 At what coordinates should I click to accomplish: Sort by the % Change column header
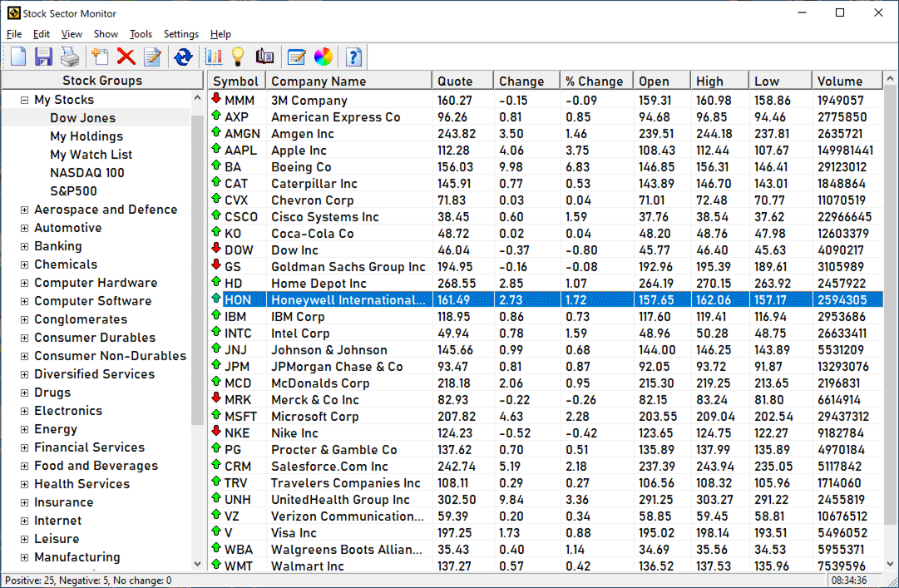tap(594, 81)
